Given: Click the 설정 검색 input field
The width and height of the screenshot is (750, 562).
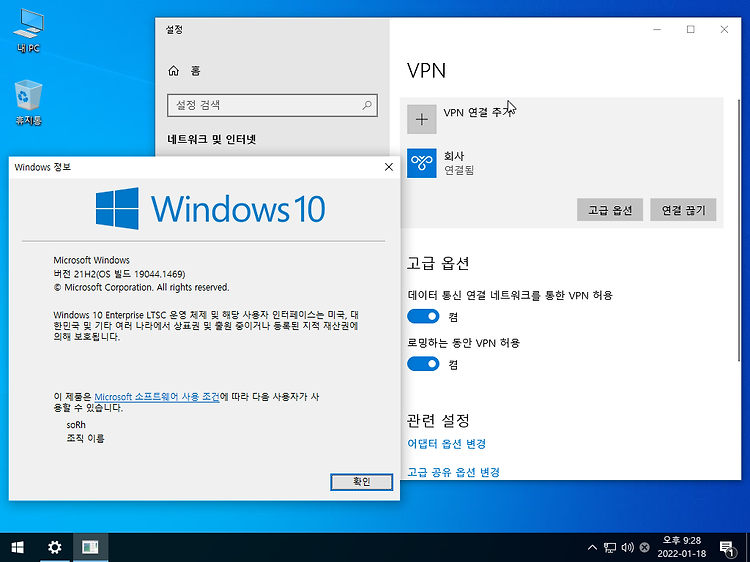Looking at the screenshot, I should (x=272, y=105).
